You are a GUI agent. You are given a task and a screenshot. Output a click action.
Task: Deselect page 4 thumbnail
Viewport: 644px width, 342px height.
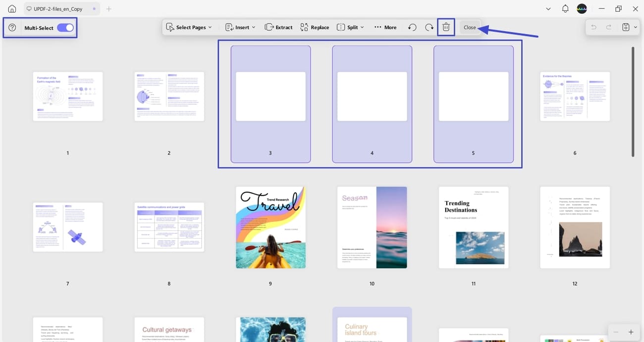click(372, 96)
